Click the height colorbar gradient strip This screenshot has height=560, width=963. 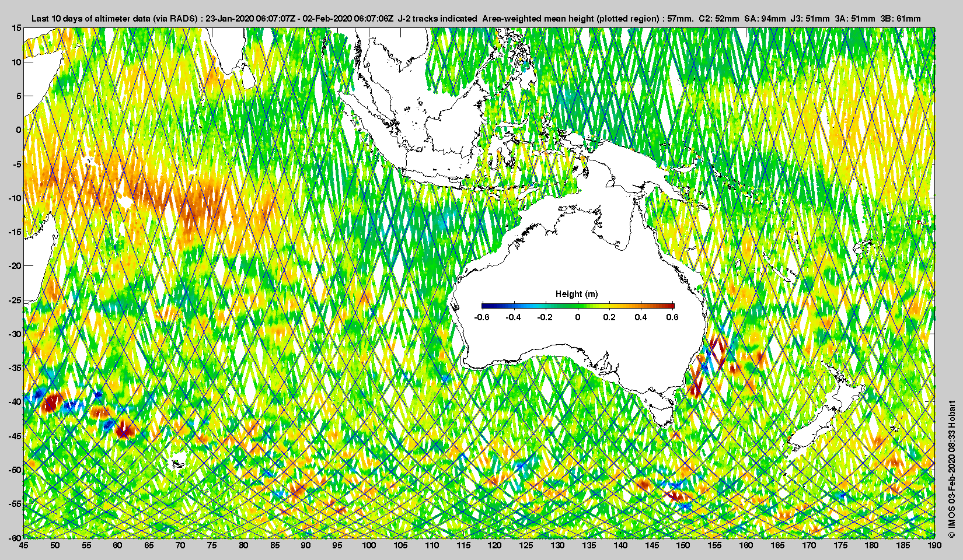578,306
